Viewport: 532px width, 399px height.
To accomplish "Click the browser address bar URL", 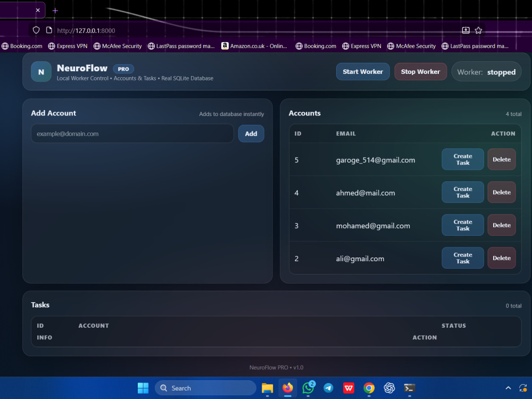I will tap(86, 30).
